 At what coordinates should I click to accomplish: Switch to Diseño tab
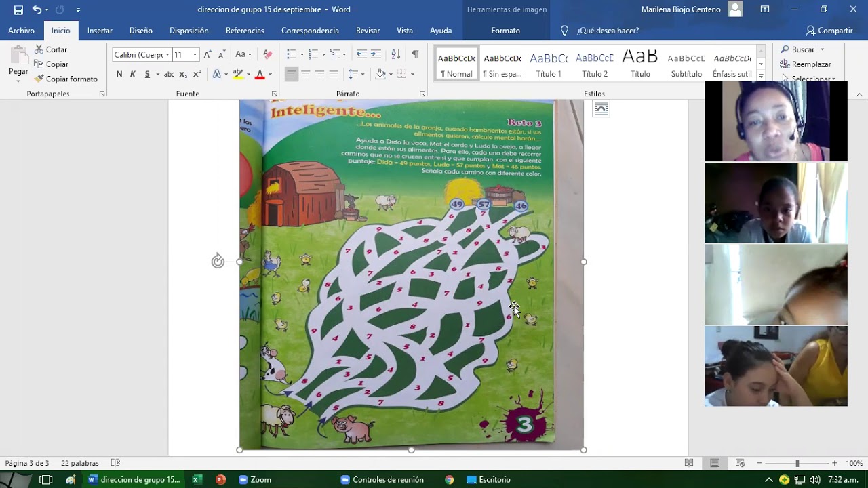point(141,30)
